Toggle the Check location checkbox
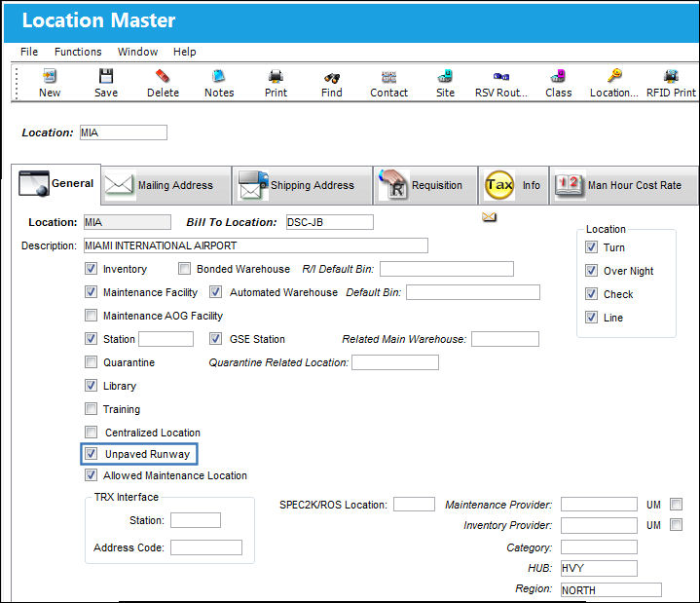 591,293
